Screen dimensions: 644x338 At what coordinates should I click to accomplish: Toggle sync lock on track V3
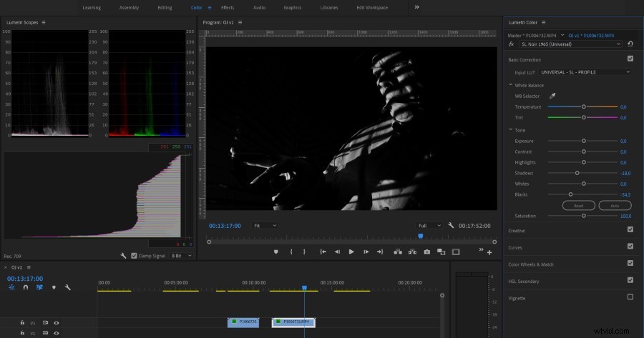click(x=45, y=323)
